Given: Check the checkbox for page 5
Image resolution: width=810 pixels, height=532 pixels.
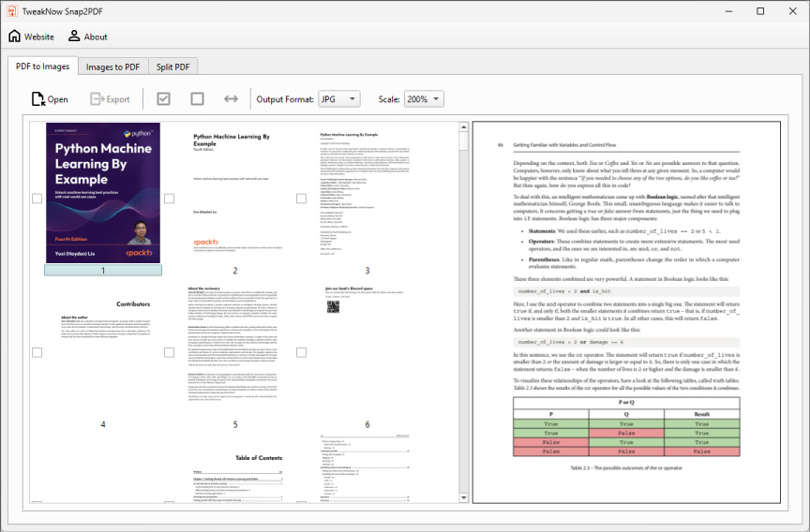Looking at the screenshot, I should (169, 352).
